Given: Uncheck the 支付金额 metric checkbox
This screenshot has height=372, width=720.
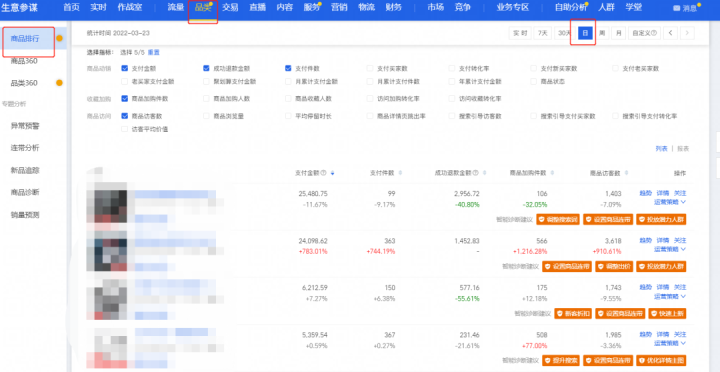Looking at the screenshot, I should 124,68.
